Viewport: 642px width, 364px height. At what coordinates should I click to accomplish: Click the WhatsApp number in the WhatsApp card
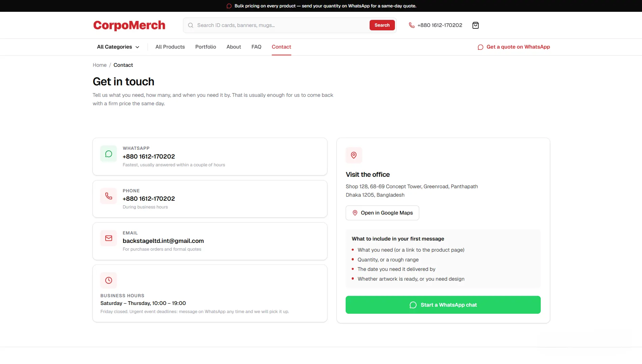point(149,157)
